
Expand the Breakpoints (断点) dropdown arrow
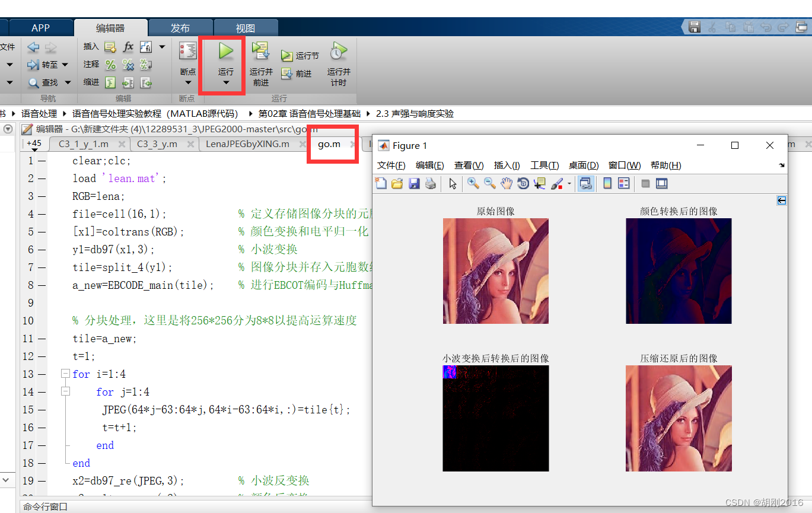click(188, 83)
